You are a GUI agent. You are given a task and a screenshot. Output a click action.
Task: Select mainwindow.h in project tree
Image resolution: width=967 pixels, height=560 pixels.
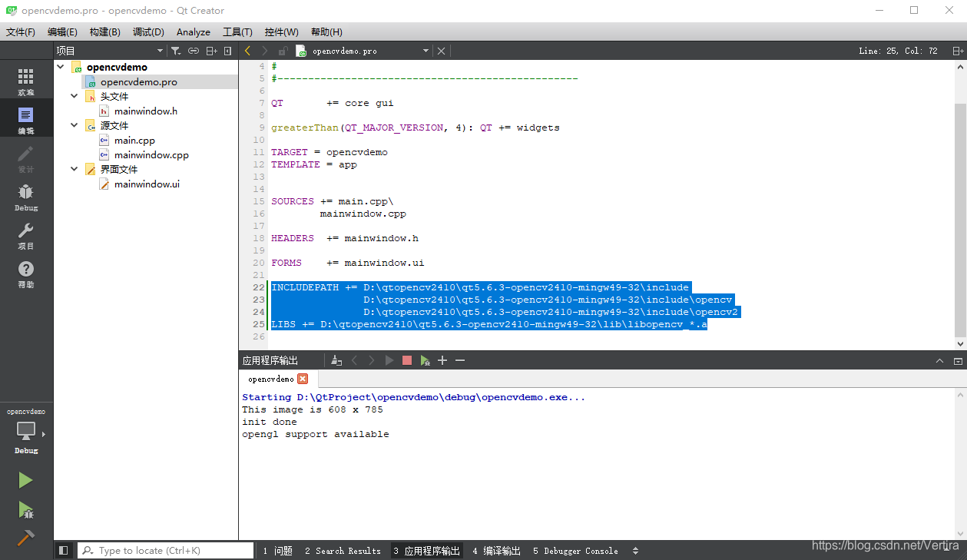[146, 111]
